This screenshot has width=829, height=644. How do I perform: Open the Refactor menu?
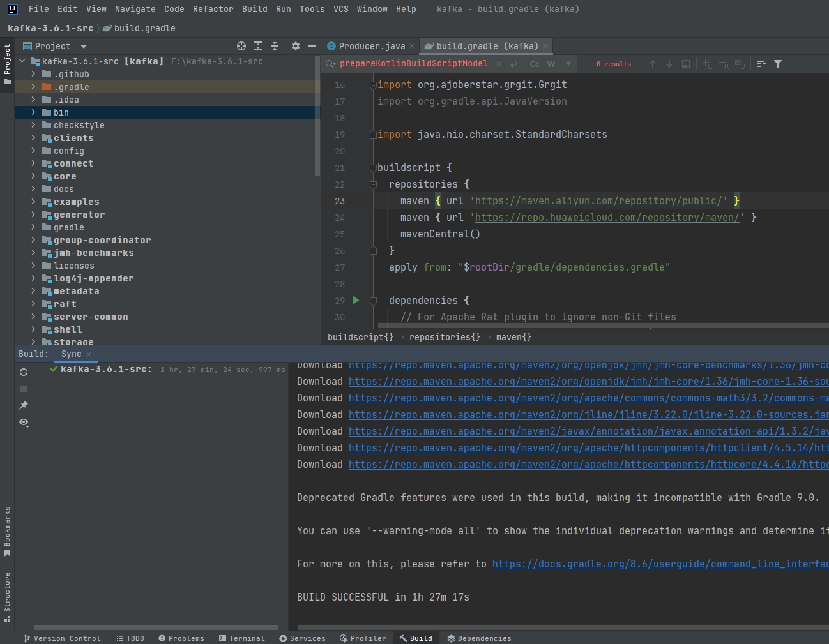213,9
